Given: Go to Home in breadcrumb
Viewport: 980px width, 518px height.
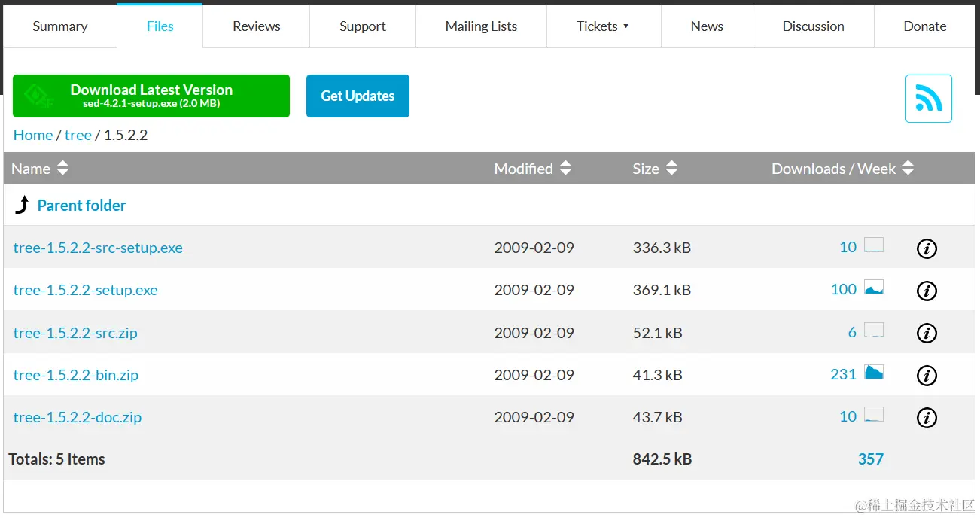Looking at the screenshot, I should click(33, 135).
